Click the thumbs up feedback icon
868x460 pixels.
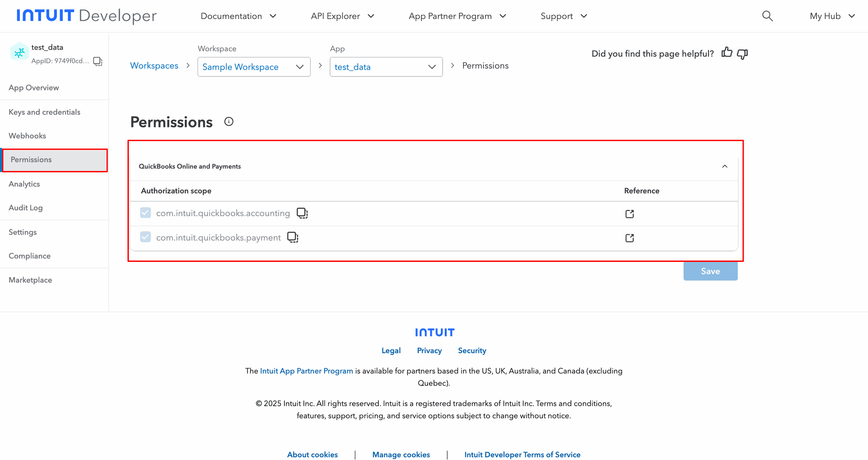[726, 53]
